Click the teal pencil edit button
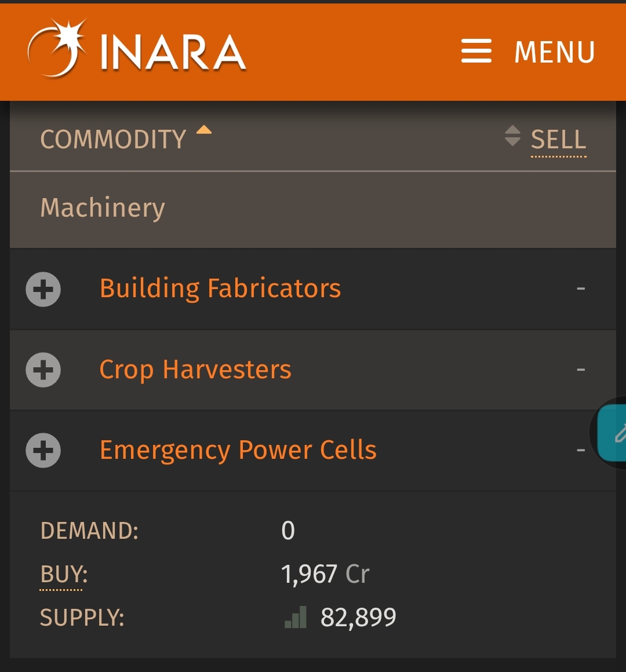The width and height of the screenshot is (626, 672). (612, 433)
